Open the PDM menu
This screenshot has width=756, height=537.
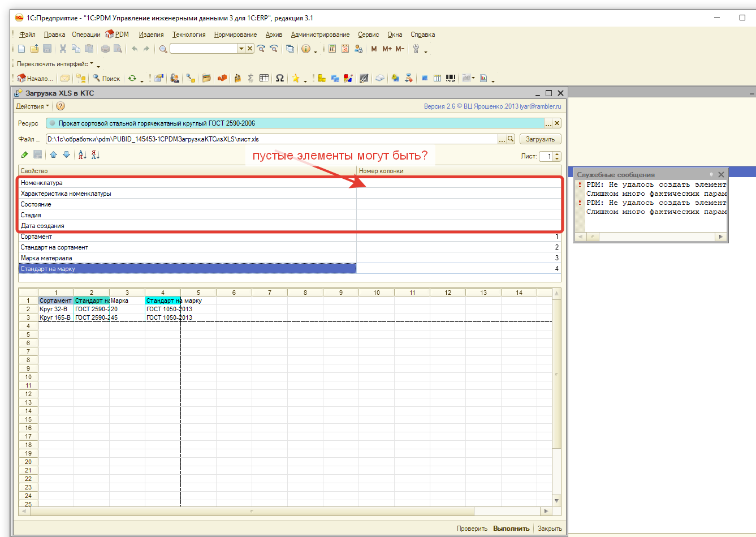coord(117,35)
